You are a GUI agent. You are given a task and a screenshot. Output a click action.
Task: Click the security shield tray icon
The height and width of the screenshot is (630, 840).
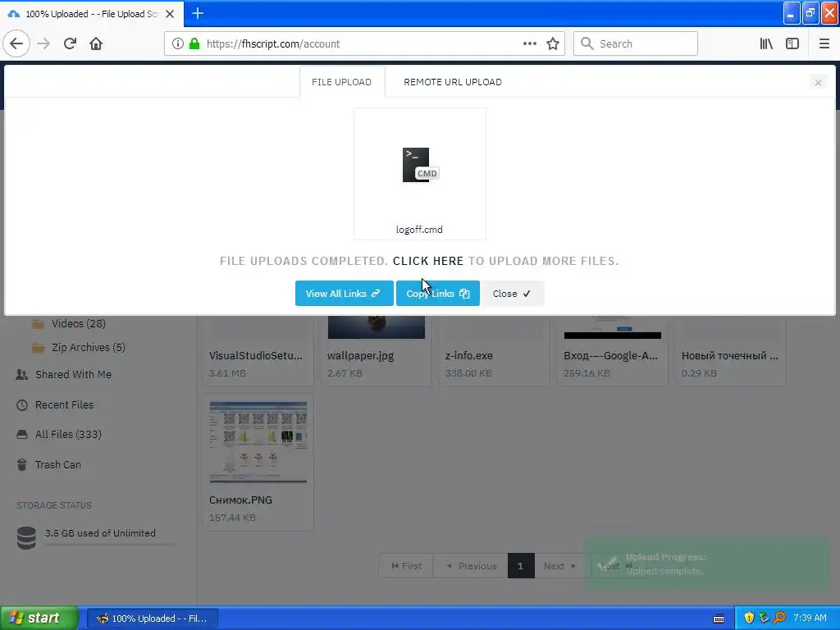[748, 619]
